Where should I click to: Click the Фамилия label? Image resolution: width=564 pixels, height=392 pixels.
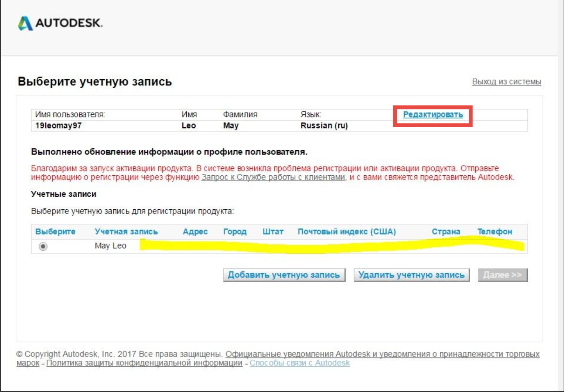240,114
